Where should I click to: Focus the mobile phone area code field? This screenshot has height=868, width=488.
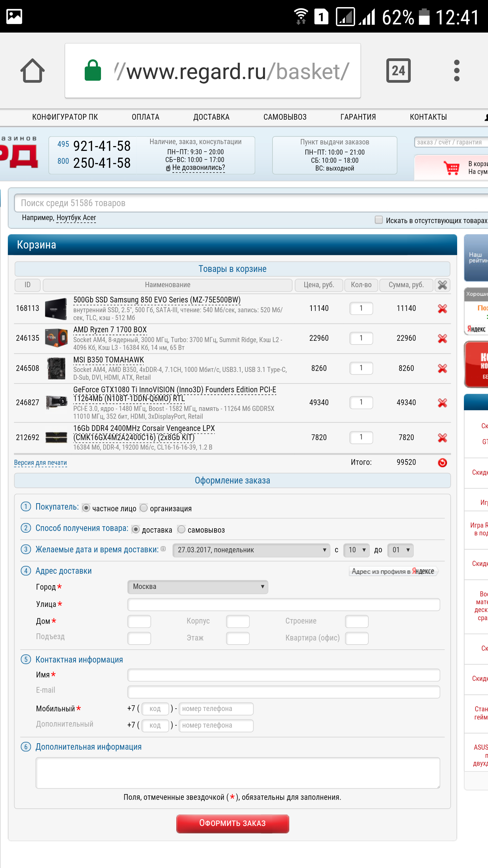coord(155,709)
